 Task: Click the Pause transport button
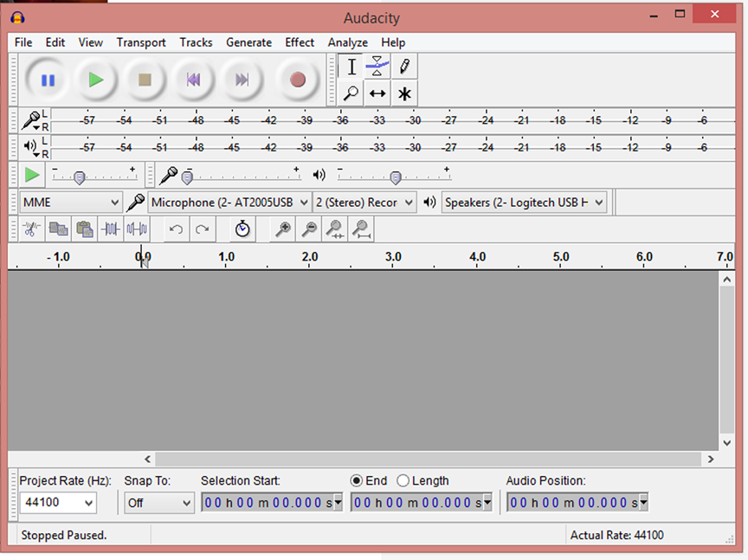[x=48, y=80]
